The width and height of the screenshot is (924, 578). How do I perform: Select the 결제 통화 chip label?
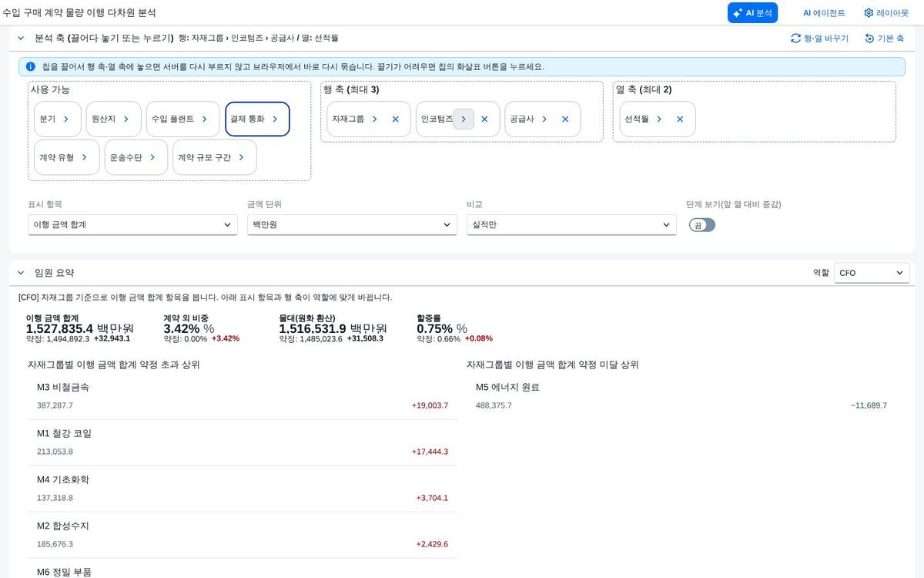coord(247,119)
